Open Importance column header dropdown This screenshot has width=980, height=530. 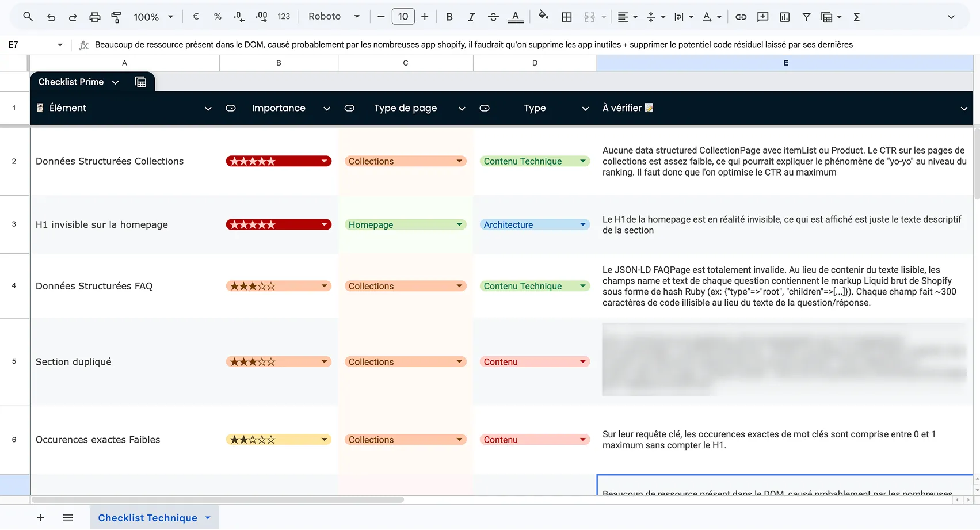[327, 108]
